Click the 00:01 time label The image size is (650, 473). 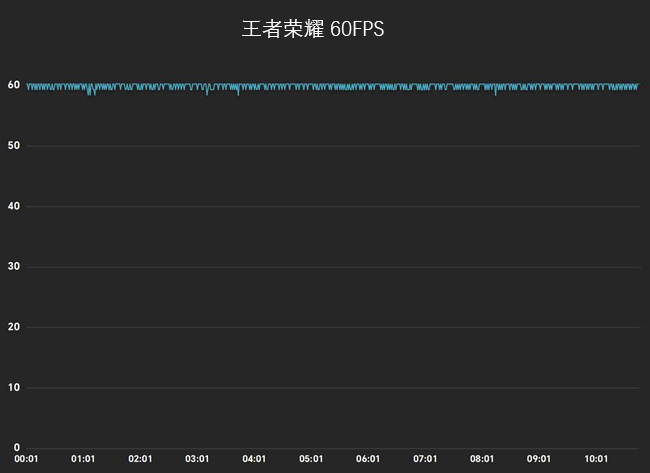26,460
